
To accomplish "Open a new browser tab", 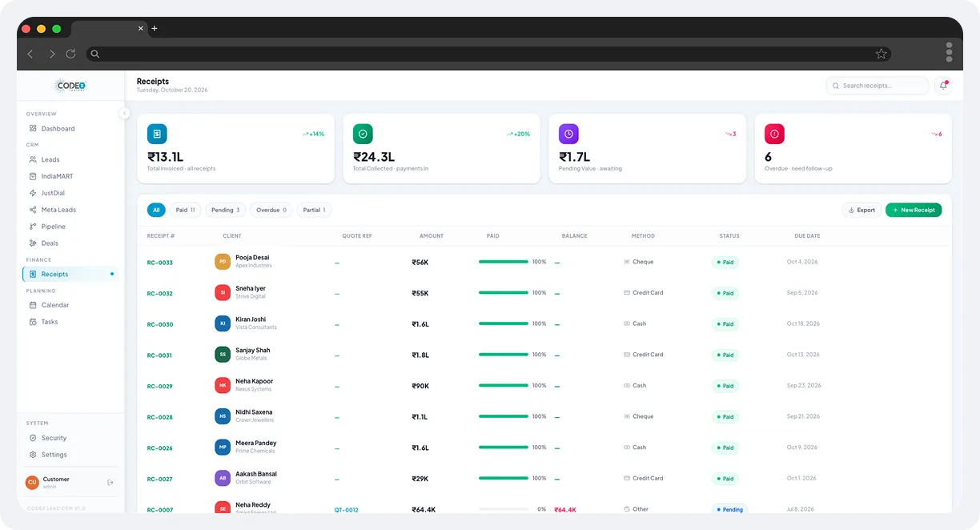I will point(155,29).
